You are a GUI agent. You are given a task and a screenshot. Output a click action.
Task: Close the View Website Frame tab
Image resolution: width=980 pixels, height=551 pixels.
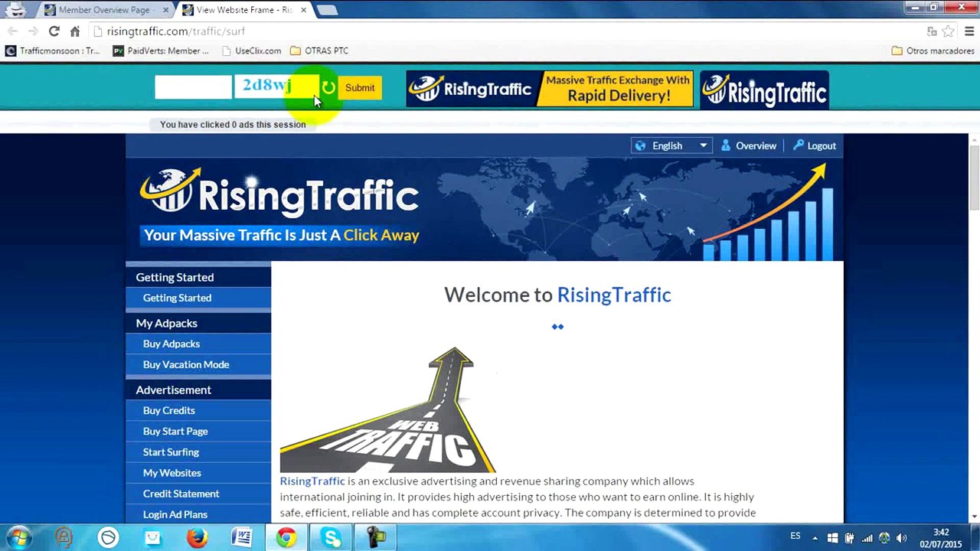click(303, 10)
